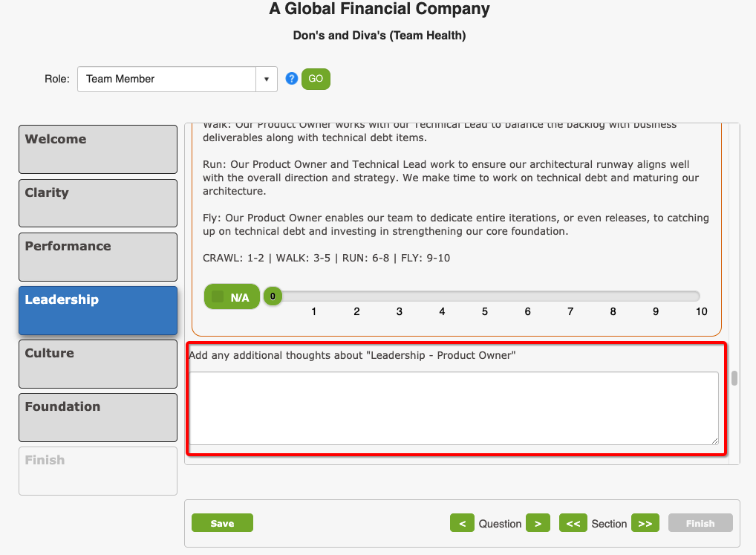
Task: Open the Performance section
Action: pyautogui.click(x=98, y=256)
